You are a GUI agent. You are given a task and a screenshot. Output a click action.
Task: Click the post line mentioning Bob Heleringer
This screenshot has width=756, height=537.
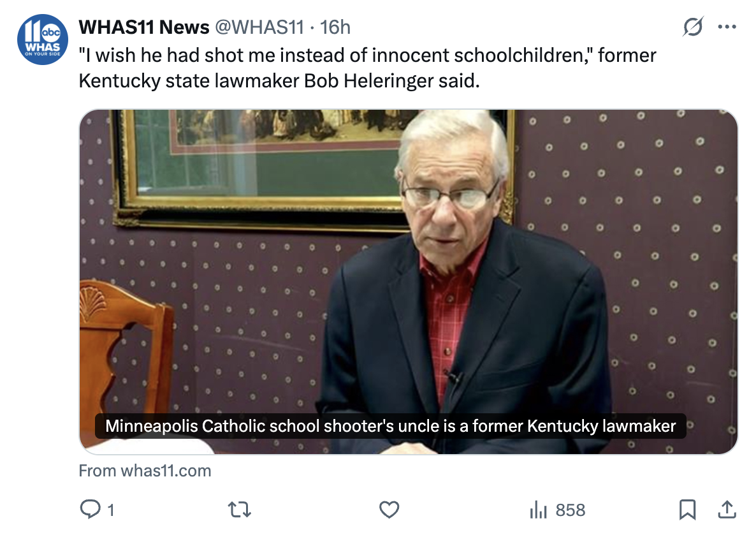click(279, 82)
